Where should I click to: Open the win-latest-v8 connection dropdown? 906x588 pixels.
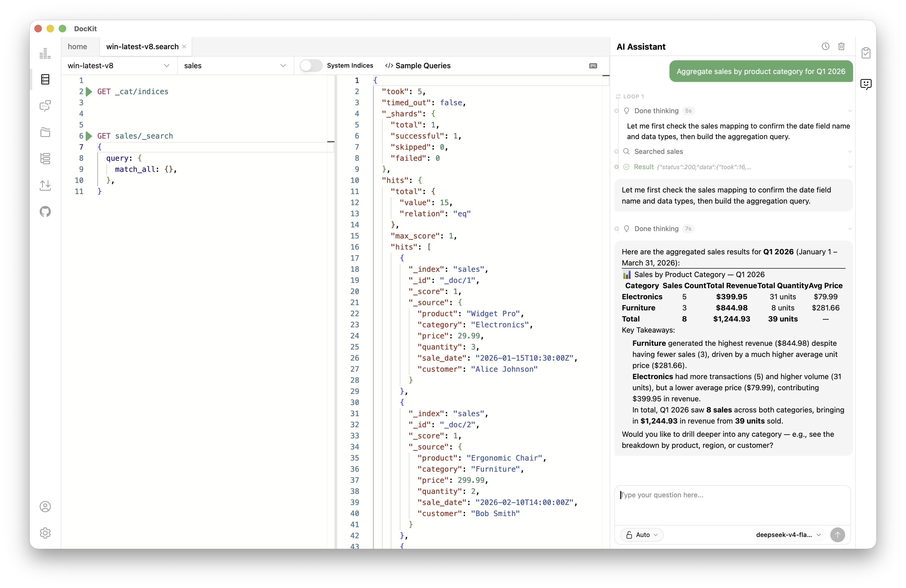(119, 66)
